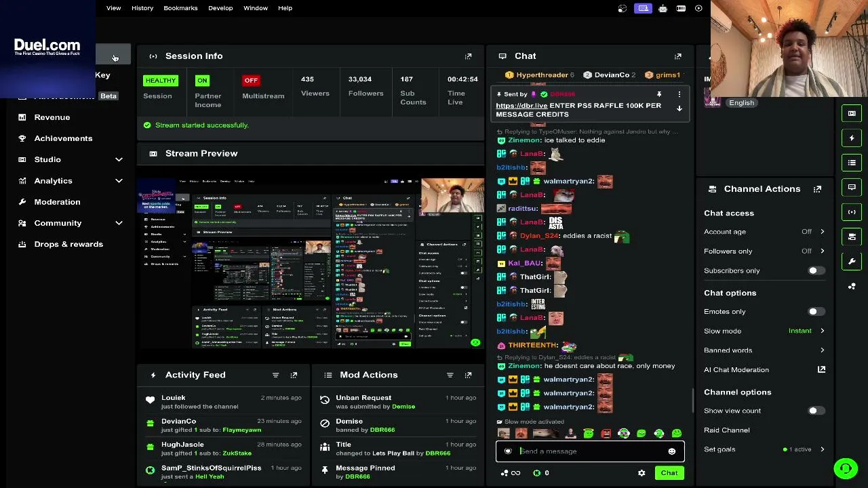Click the wrench sidebar icon
Image resolution: width=868 pixels, height=488 pixels.
(x=852, y=261)
